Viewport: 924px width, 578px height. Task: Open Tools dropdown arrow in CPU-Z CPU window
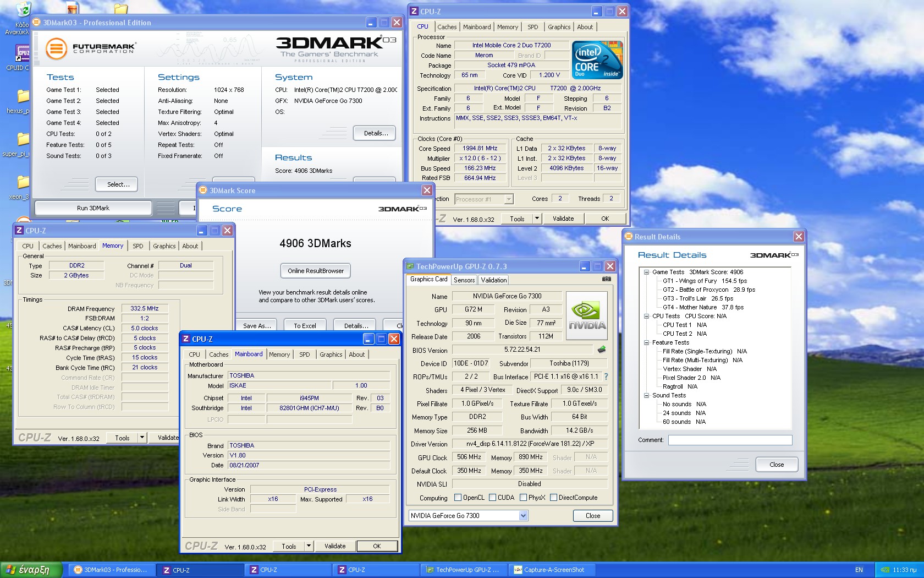pyautogui.click(x=537, y=219)
